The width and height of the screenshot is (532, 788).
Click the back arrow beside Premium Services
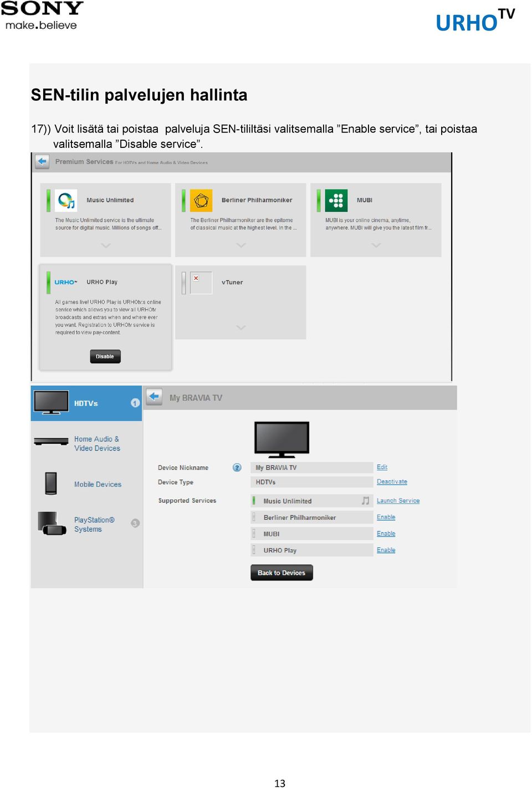[42, 161]
